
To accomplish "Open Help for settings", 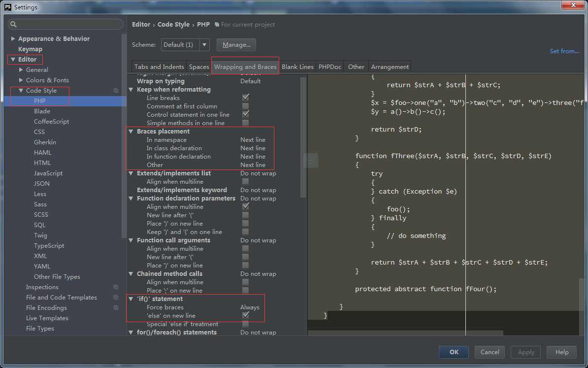I will point(562,352).
